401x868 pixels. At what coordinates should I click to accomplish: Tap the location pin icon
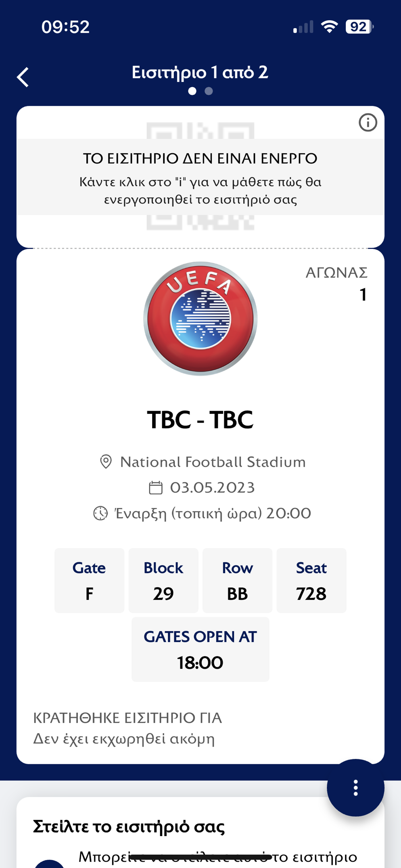(106, 462)
